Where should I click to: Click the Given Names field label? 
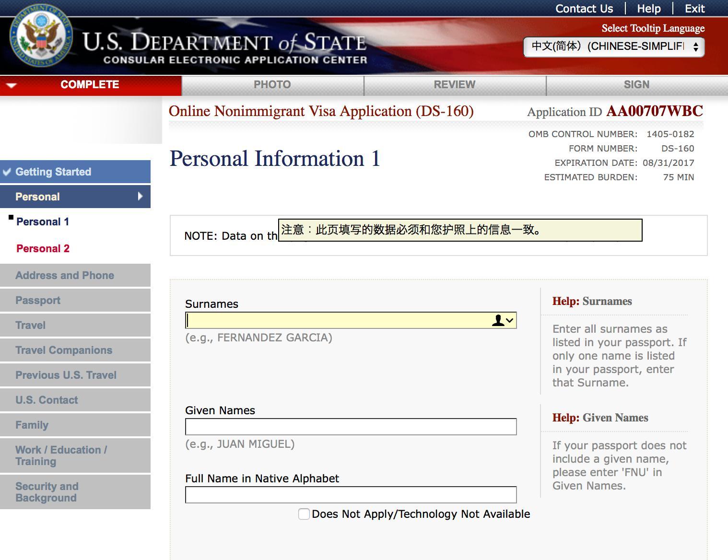221,410
